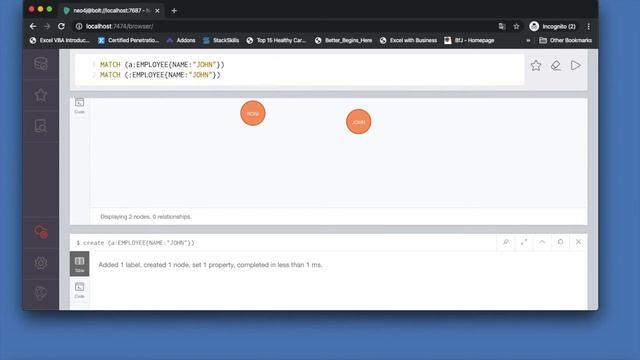Click inside the Cypher query editor

coord(300,70)
